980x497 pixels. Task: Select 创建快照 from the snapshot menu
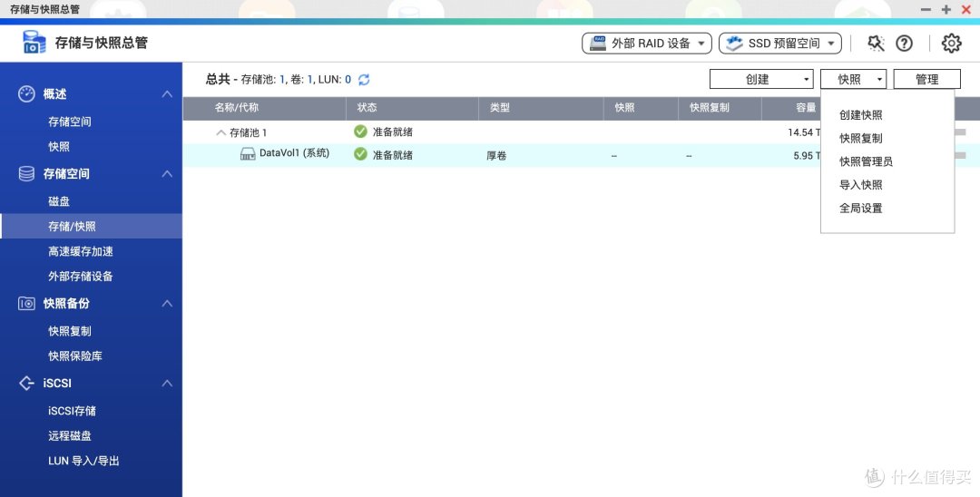tap(861, 115)
